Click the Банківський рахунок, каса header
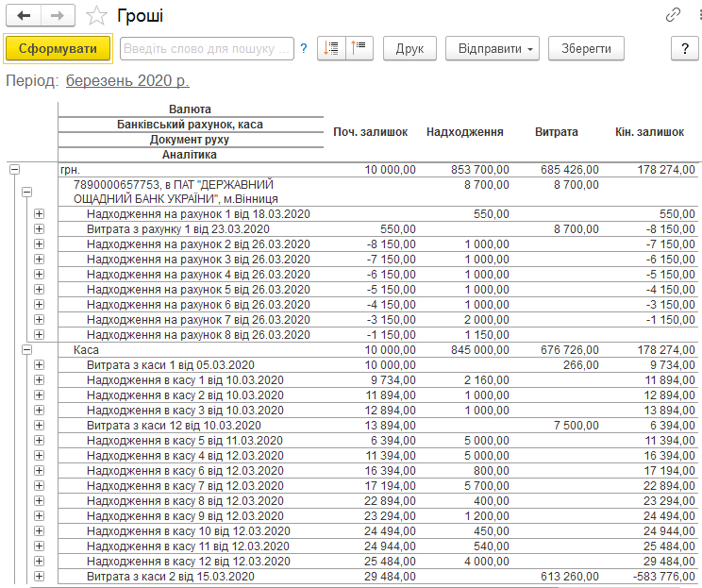This screenshot has width=702, height=588. click(190, 125)
